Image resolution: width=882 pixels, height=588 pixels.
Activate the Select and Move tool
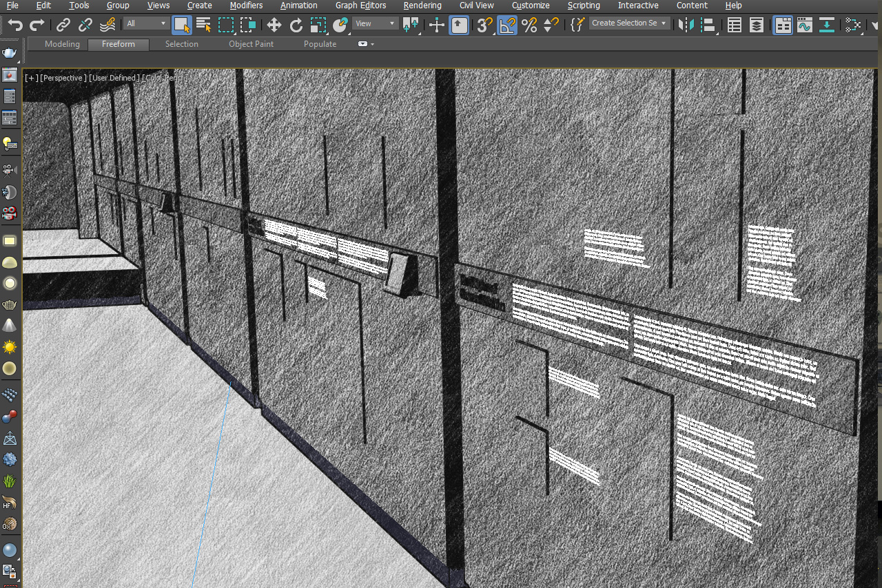tap(274, 25)
